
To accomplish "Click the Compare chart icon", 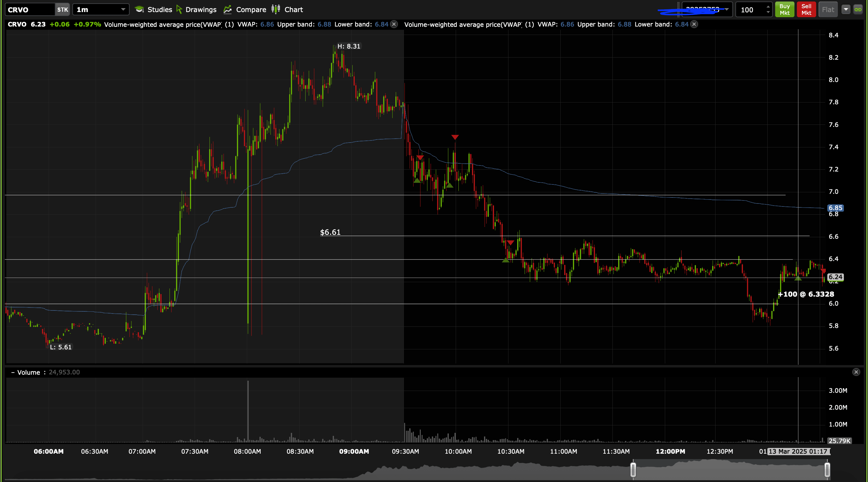I will [228, 9].
